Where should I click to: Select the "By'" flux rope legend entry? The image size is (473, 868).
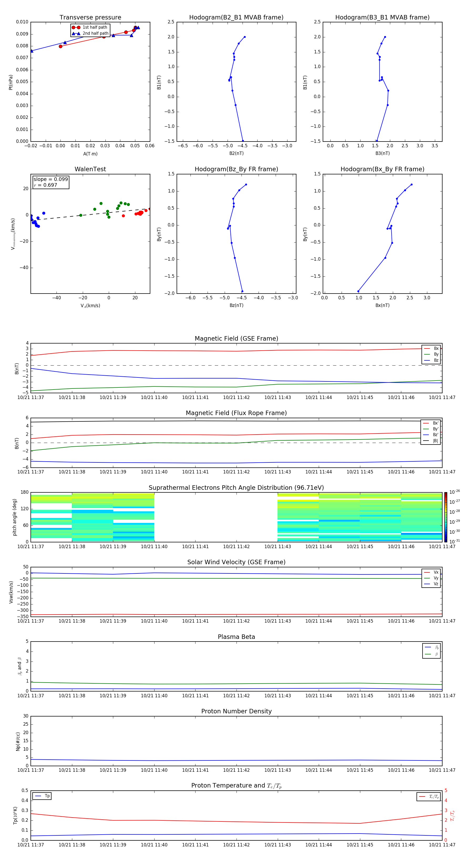click(431, 429)
